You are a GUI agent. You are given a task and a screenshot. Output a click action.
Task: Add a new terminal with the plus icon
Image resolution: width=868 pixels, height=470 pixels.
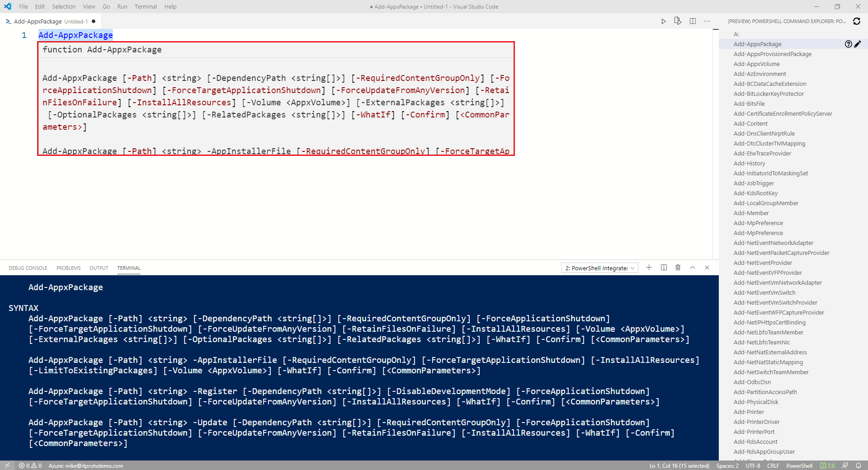(649, 268)
